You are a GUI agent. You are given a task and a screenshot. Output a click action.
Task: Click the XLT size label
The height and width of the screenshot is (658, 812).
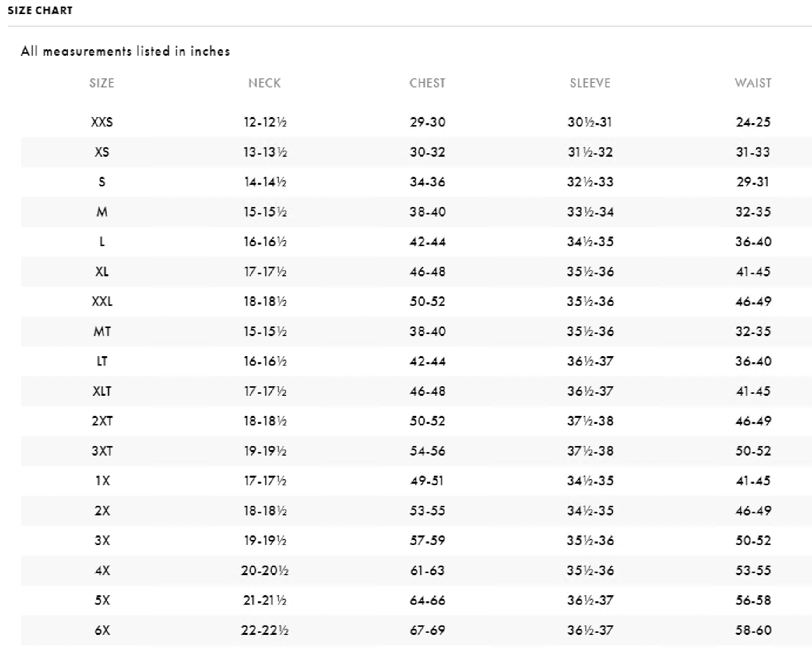101,391
